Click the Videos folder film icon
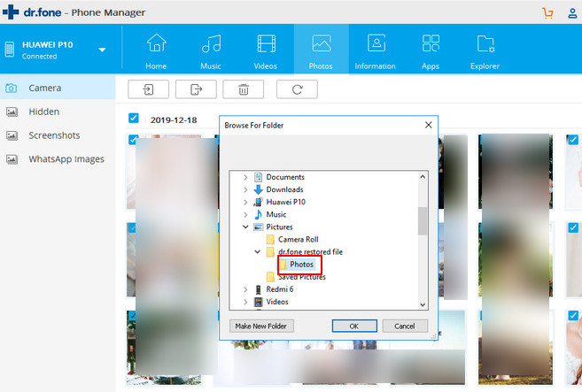The width and height of the screenshot is (582, 392). (258, 302)
